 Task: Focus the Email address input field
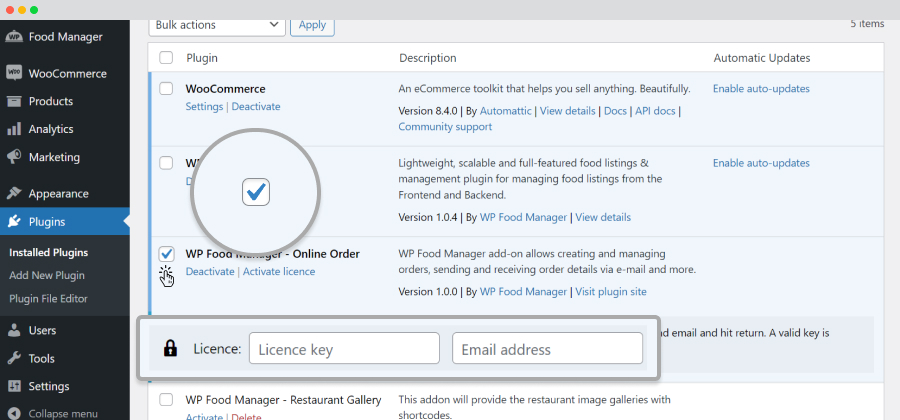click(x=548, y=348)
